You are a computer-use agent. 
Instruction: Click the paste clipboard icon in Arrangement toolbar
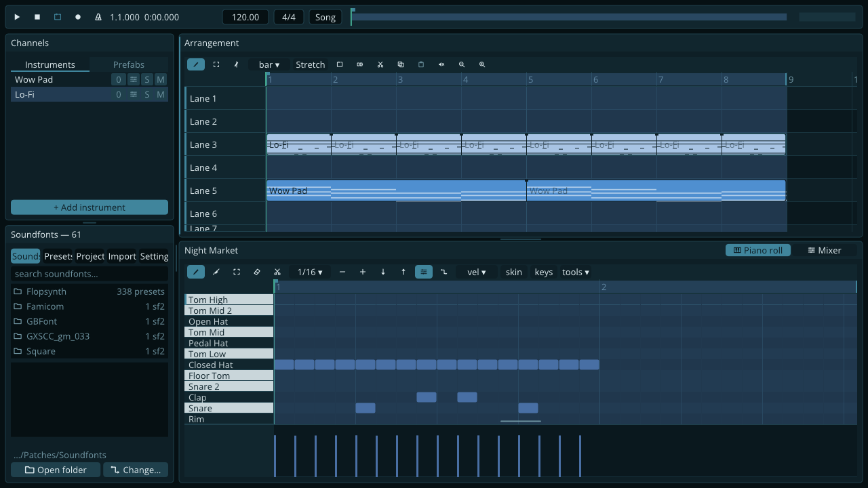pos(421,64)
